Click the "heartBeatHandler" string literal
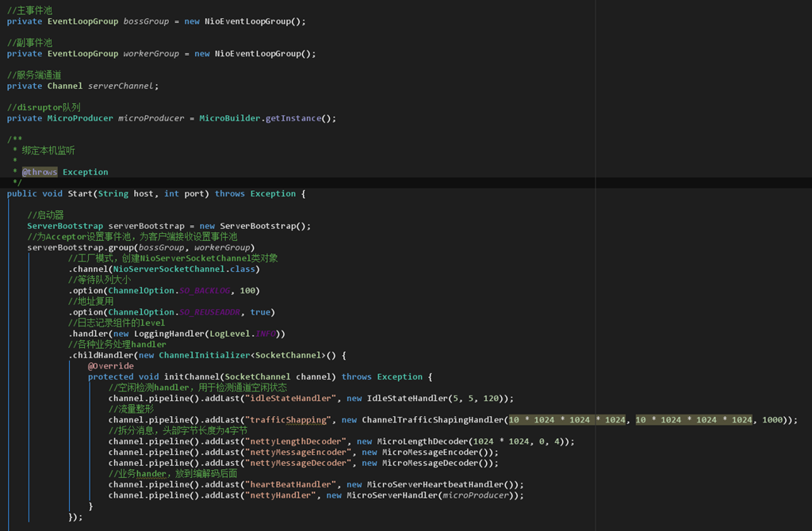812x531 pixels. click(290, 485)
